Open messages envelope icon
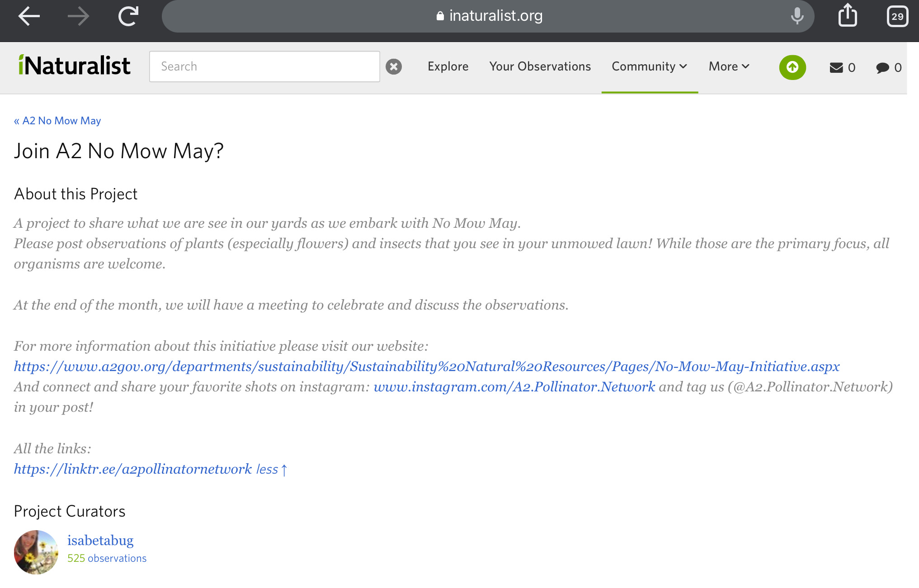The width and height of the screenshot is (919, 588). [x=836, y=67]
